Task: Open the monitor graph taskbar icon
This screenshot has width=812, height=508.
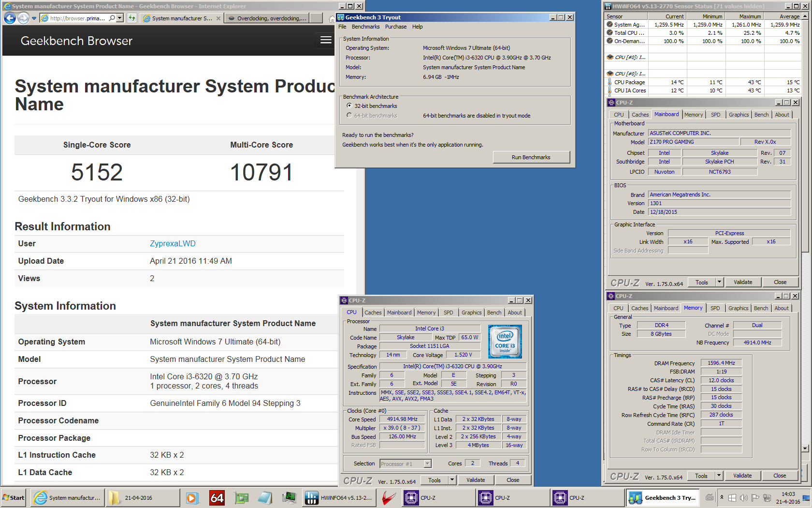Action: coord(289,497)
